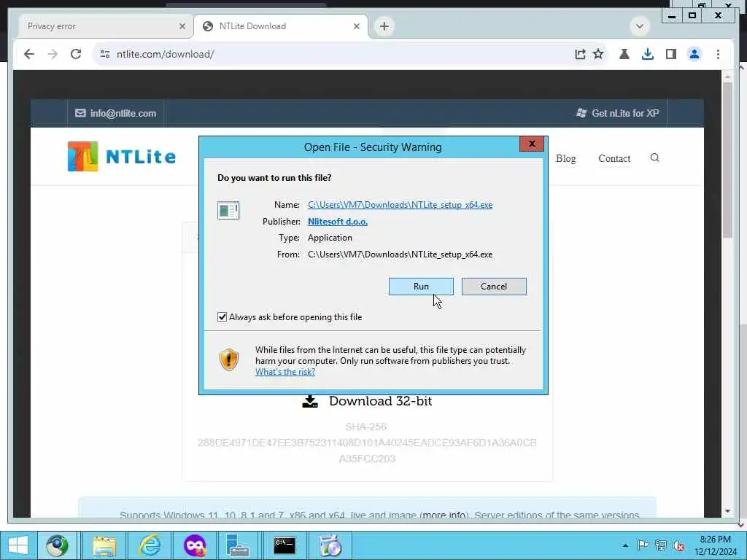Image resolution: width=747 pixels, height=560 pixels.
Task: Open Get nLite for XP link
Action: pos(617,113)
